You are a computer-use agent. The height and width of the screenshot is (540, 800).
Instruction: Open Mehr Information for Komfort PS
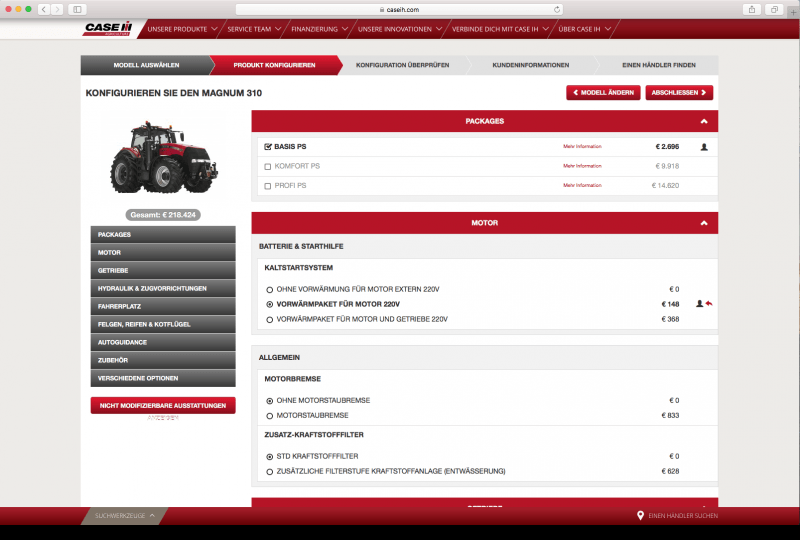pos(582,166)
